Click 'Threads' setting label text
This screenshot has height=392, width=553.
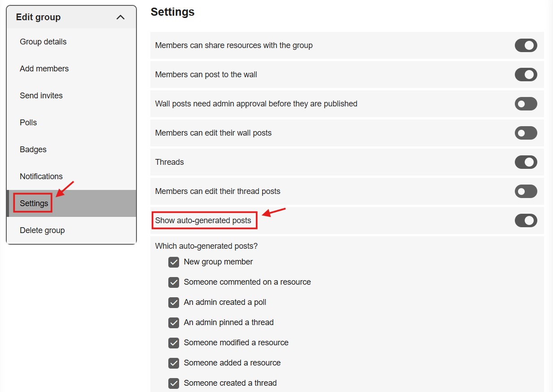[170, 162]
